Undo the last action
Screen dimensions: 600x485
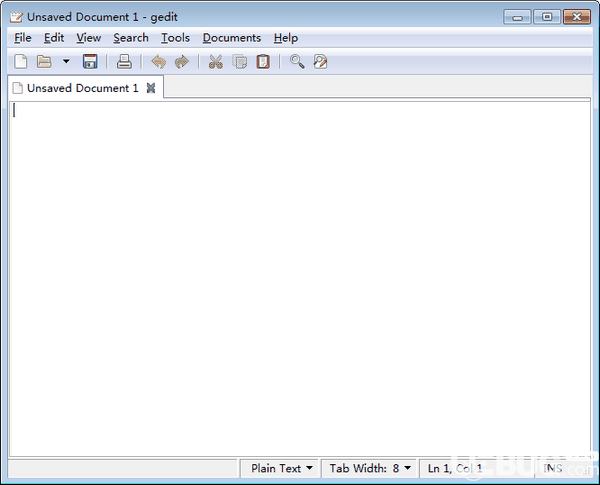[158, 62]
